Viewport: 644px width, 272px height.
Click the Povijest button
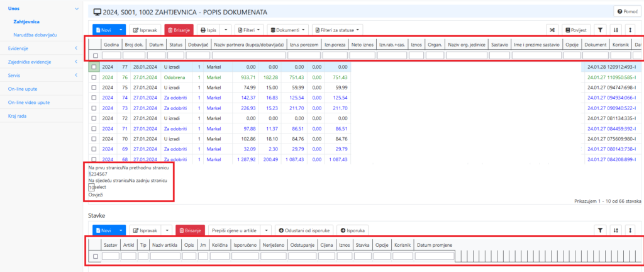[x=576, y=30]
